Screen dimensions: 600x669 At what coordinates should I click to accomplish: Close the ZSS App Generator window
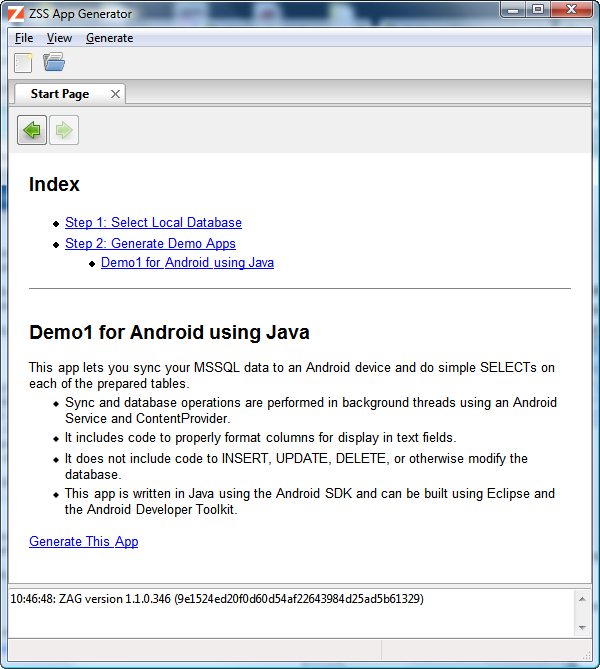[571, 10]
